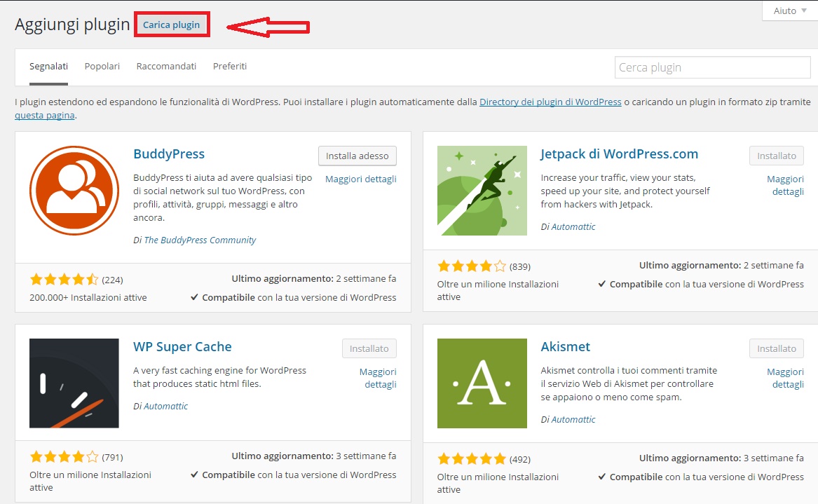Select the Preferiti tab
Image resolution: width=818 pixels, height=504 pixels.
pyautogui.click(x=229, y=67)
